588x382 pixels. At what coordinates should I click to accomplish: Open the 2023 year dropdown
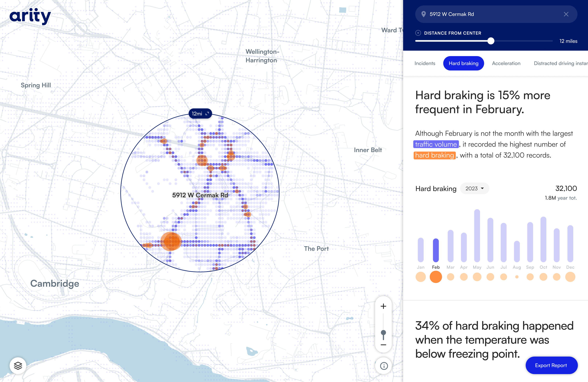[474, 188]
